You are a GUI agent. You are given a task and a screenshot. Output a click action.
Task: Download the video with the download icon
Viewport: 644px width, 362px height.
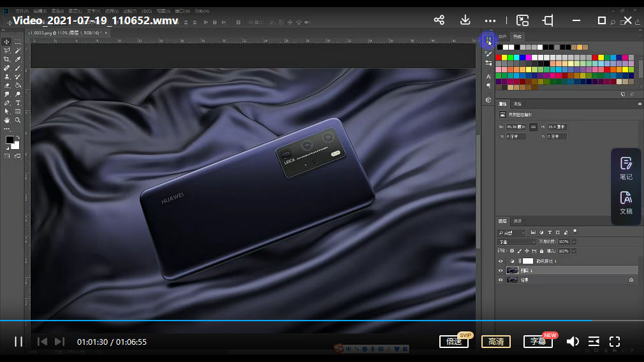(465, 20)
